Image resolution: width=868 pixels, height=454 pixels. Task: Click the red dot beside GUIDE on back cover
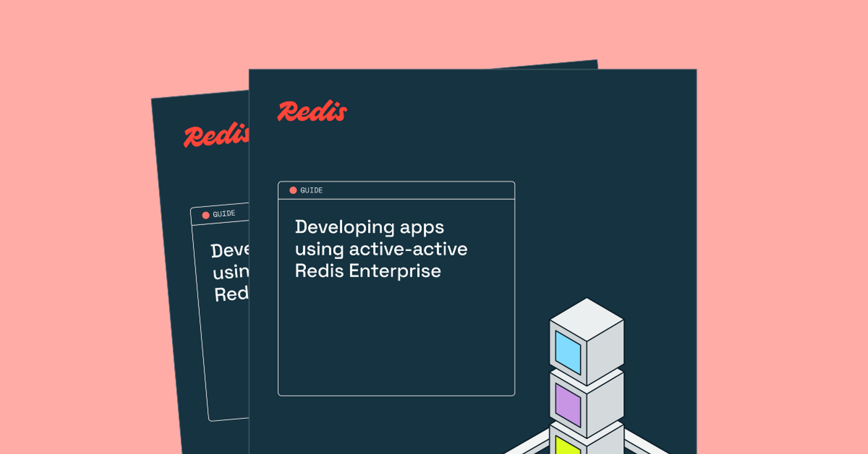coord(205,215)
